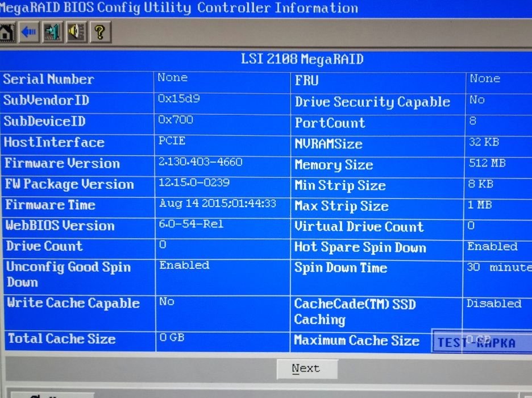Click the Drive Count label
532x398 pixels.
coord(44,246)
